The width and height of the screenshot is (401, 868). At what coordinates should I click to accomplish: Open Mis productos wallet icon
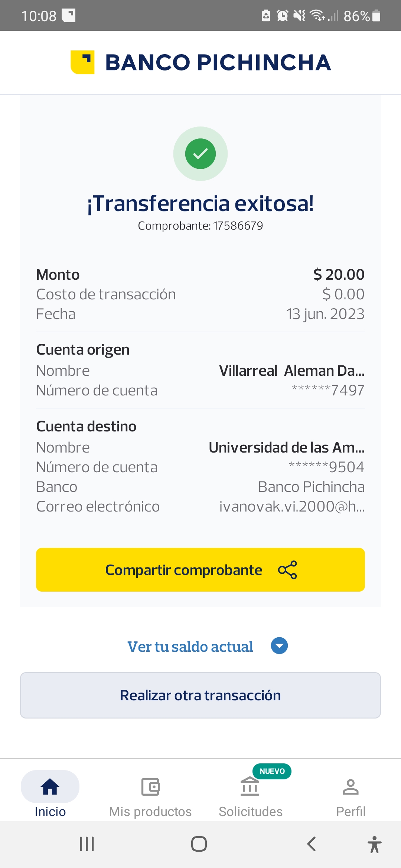150,787
